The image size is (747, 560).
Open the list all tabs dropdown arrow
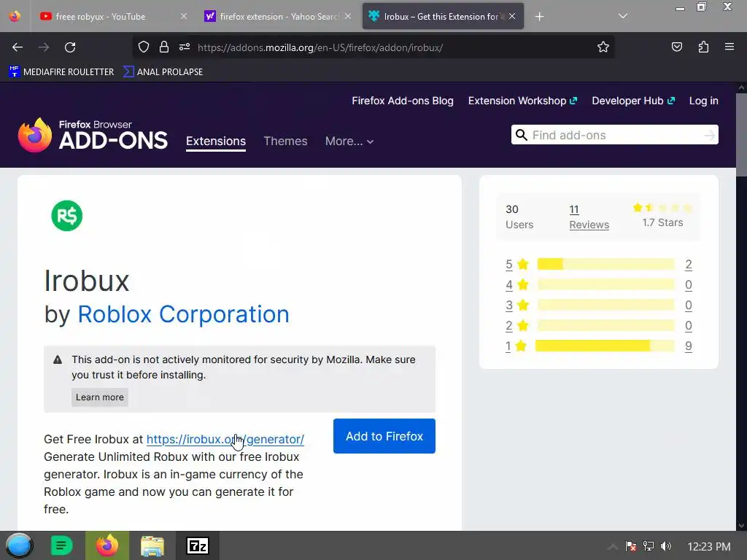point(623,16)
